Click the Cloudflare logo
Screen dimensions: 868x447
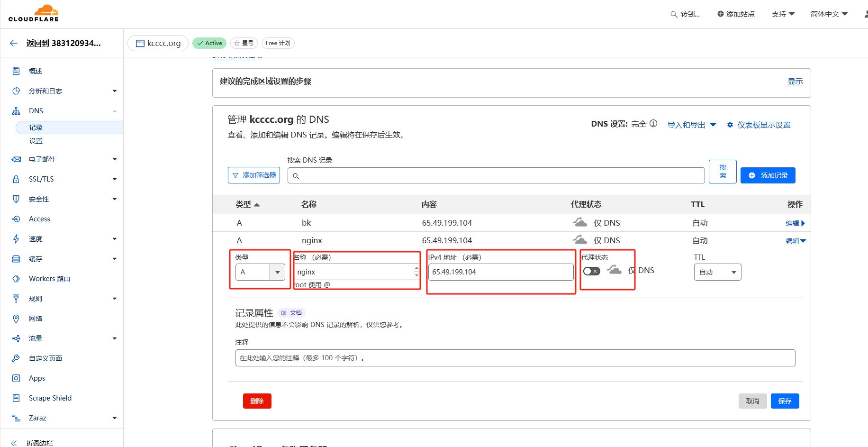(x=34, y=13)
